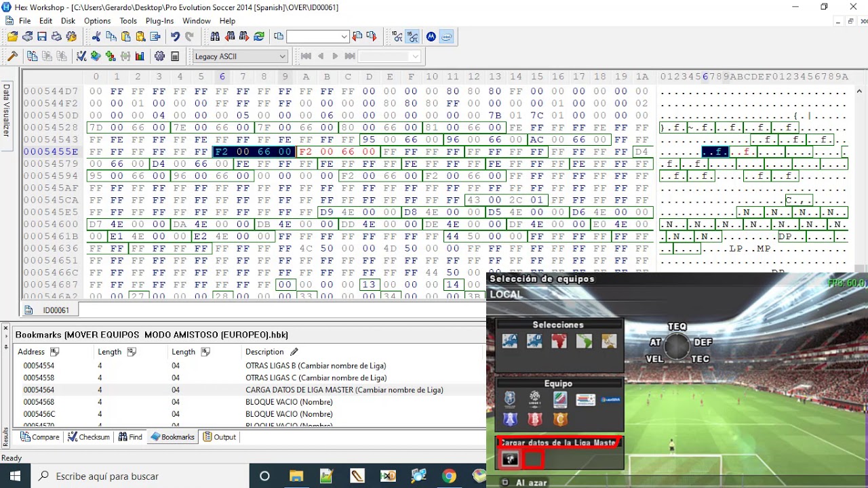Open Google Chrome from the taskbar

[449, 476]
